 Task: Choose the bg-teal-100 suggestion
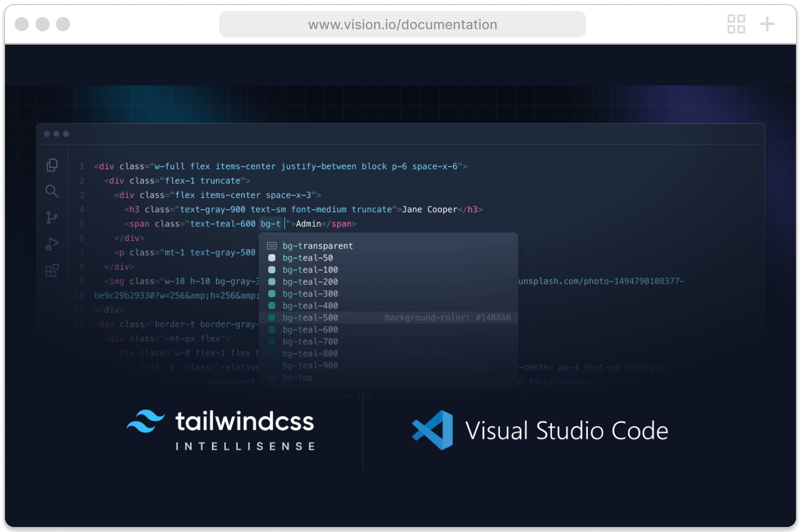click(388, 270)
